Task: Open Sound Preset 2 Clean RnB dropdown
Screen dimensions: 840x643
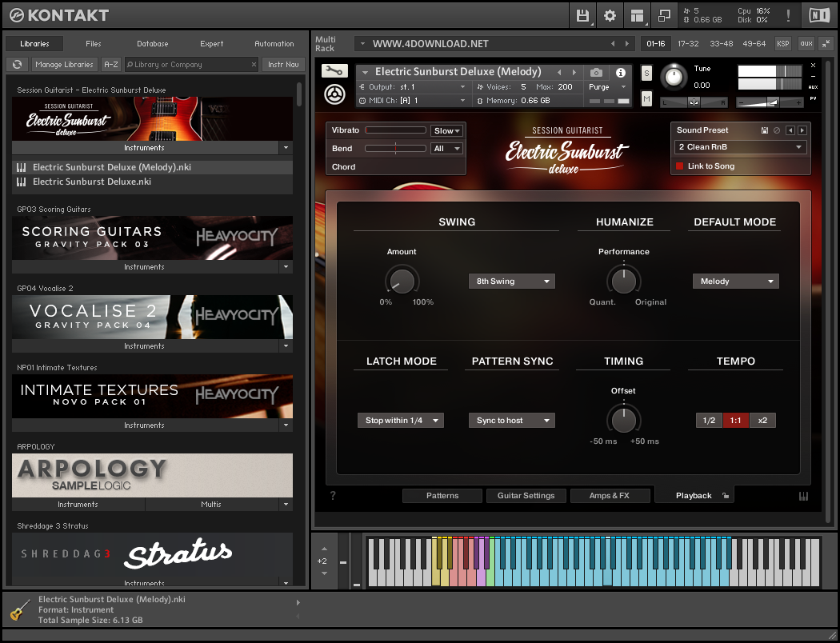Action: pyautogui.click(x=740, y=146)
